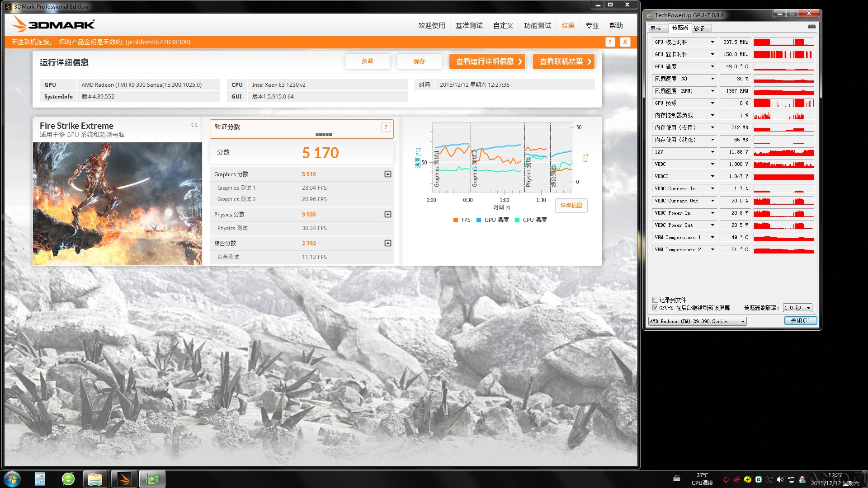Open the GPU 负载 sensor dropdown
Screen dimensions: 868x488
point(712,103)
